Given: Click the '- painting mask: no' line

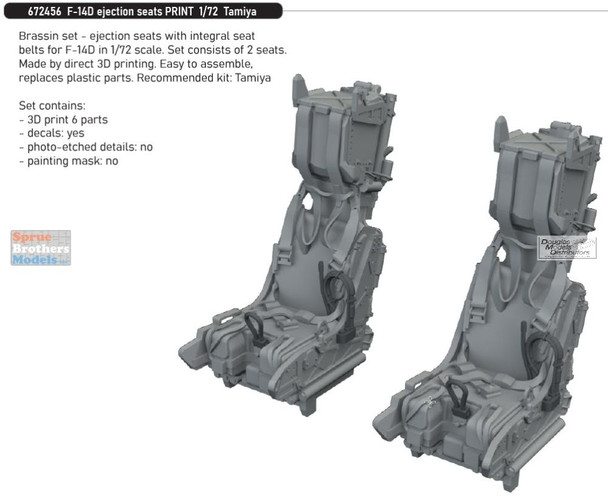Looking at the screenshot, I should pos(69,161).
